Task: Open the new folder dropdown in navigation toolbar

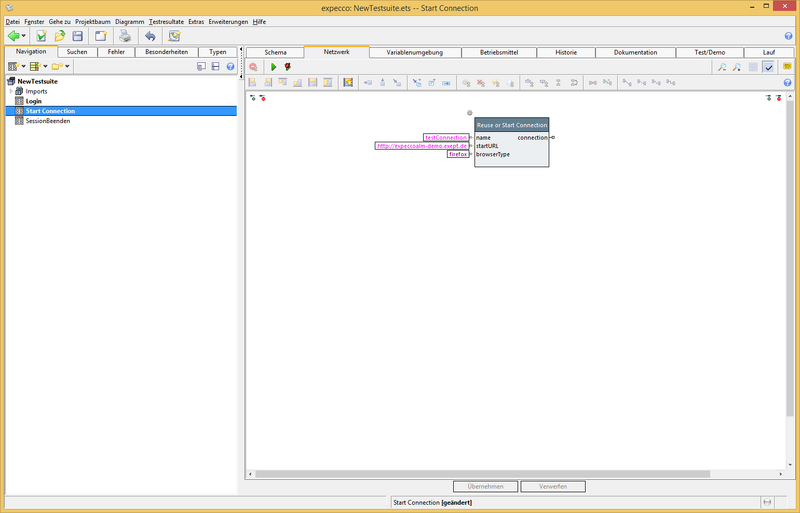Action: pos(66,67)
